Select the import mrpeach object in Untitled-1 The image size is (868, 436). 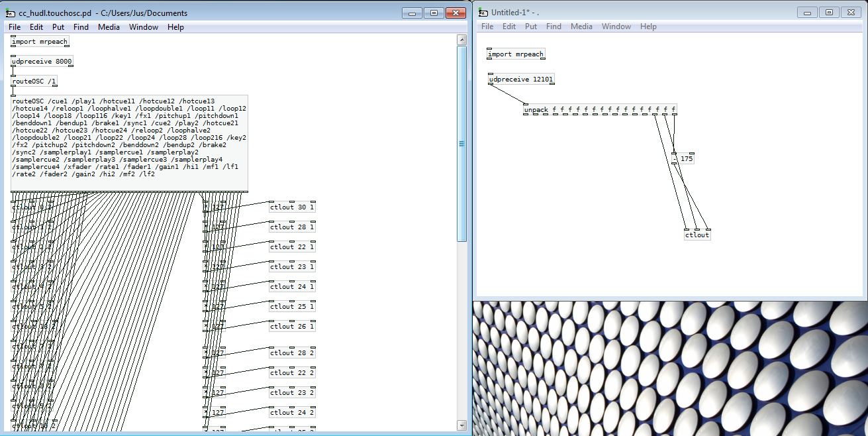(516, 54)
